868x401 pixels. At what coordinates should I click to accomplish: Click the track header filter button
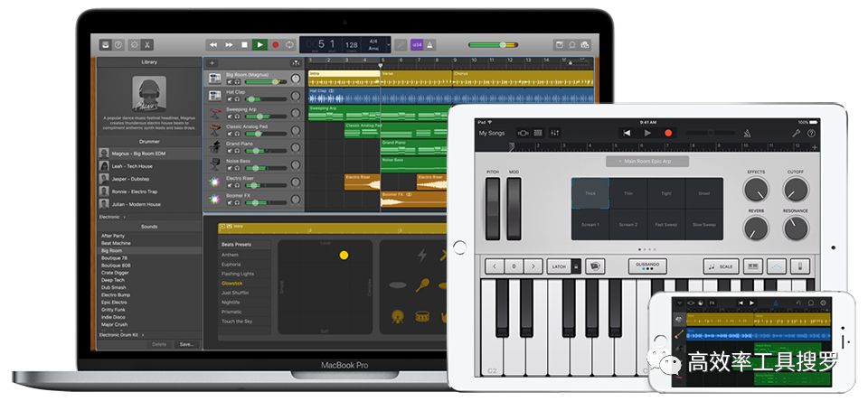coord(297,63)
